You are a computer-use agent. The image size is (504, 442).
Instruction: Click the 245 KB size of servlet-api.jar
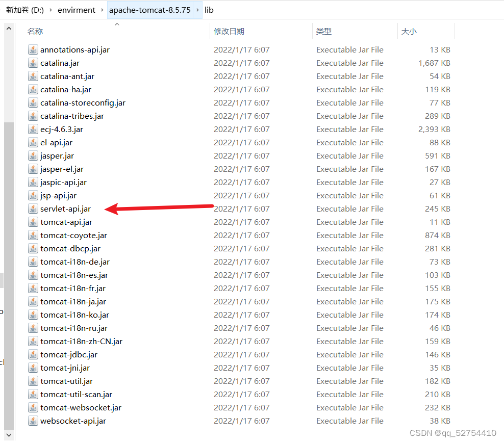coord(438,209)
